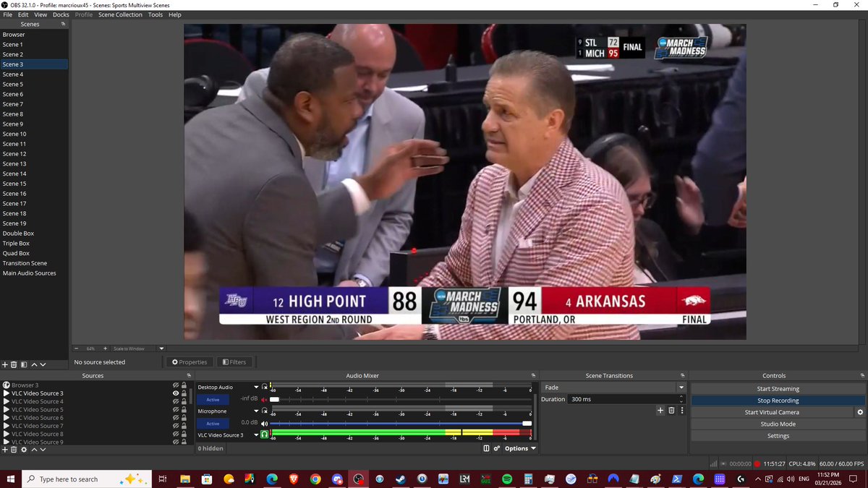Show VLC Video Source 5
Viewport: 868px width, 488px height.
pos(176,409)
